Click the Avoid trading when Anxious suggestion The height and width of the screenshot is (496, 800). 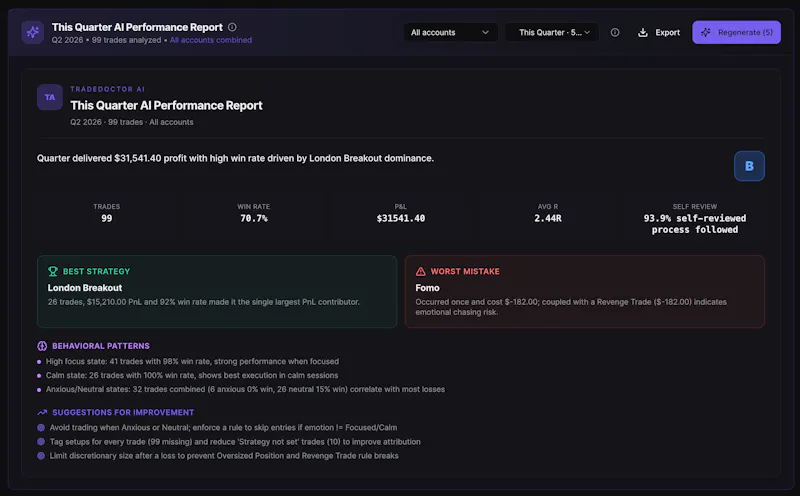point(223,428)
